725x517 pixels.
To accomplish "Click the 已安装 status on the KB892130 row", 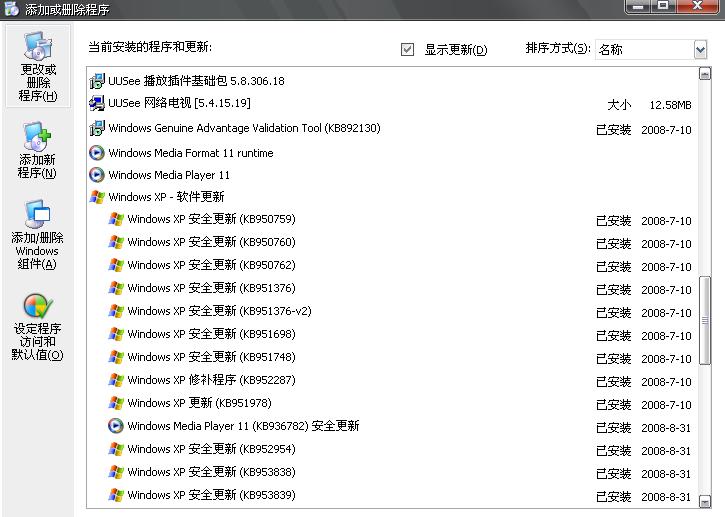I will [x=614, y=130].
